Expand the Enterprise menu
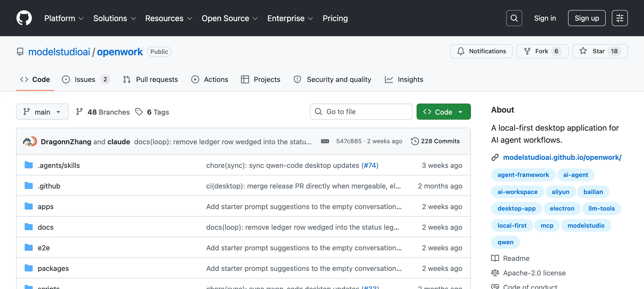Image resolution: width=644 pixels, height=289 pixels. [290, 18]
